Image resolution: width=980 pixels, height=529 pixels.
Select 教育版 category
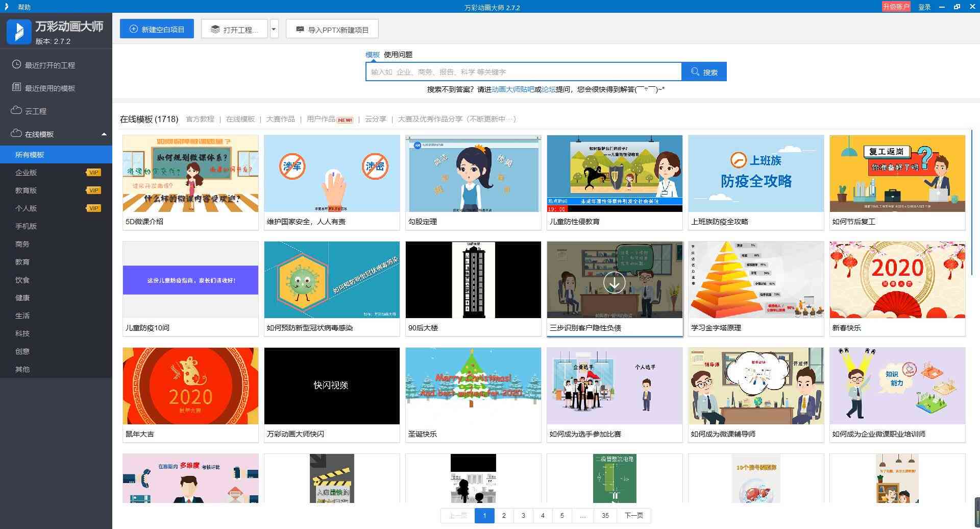pos(56,190)
